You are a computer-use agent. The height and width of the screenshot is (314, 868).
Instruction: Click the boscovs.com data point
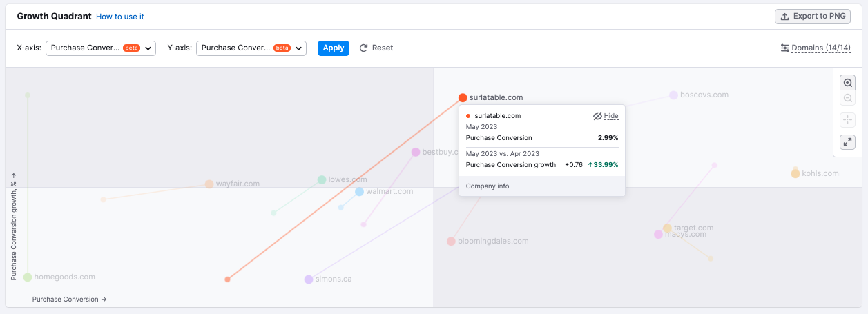click(673, 95)
